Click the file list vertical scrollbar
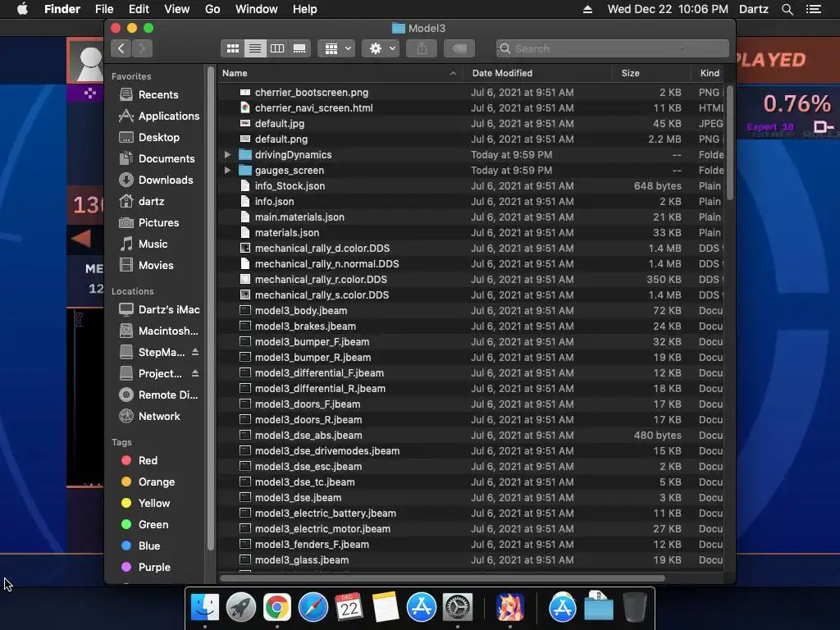Screen dimensions: 840x630 tap(730, 143)
